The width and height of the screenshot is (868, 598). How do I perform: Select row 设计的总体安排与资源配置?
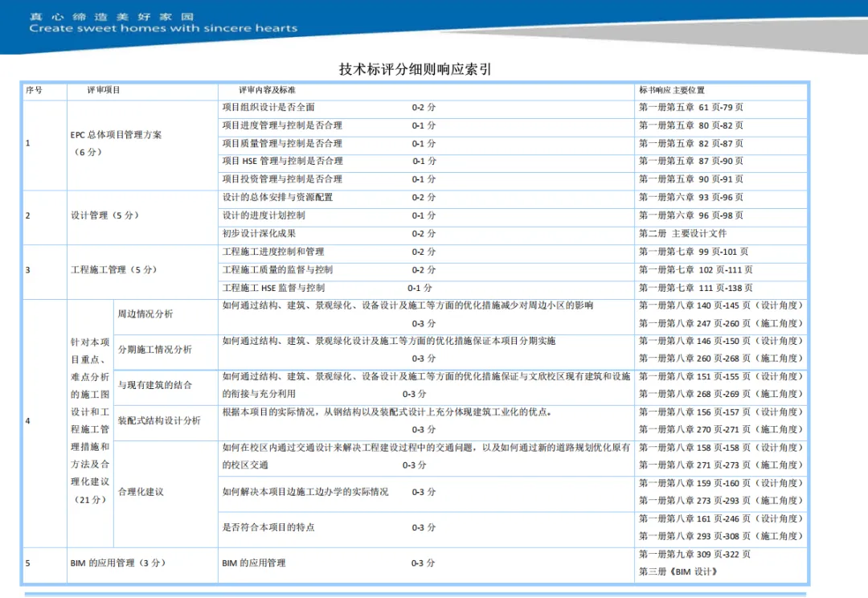pyautogui.click(x=426, y=198)
